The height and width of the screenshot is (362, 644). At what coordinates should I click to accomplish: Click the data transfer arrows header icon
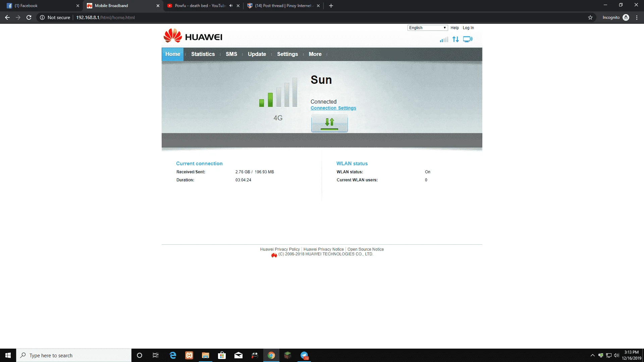(455, 40)
